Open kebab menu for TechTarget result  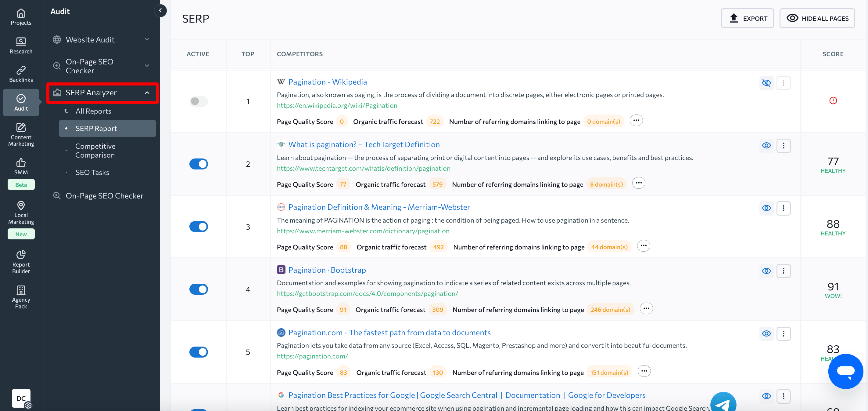[784, 145]
